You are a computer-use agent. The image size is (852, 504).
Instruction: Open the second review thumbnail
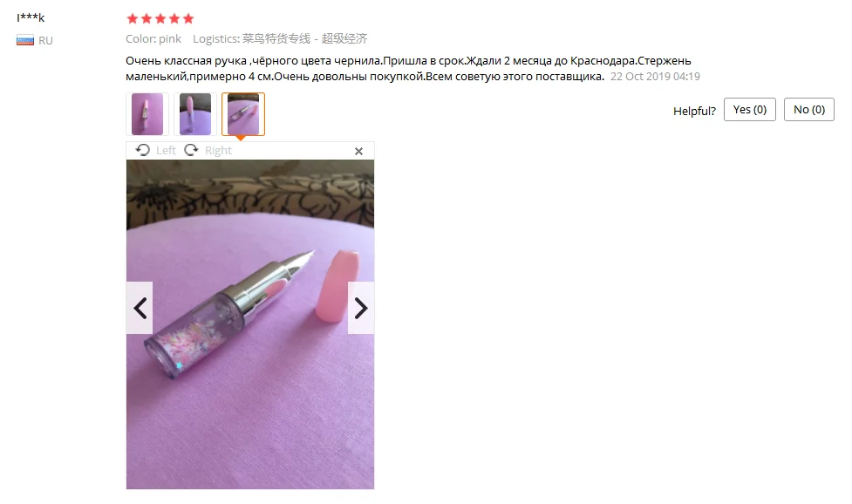pyautogui.click(x=195, y=114)
